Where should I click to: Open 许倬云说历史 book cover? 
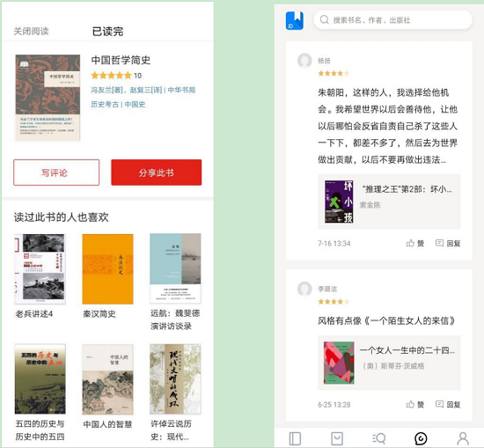(175, 378)
